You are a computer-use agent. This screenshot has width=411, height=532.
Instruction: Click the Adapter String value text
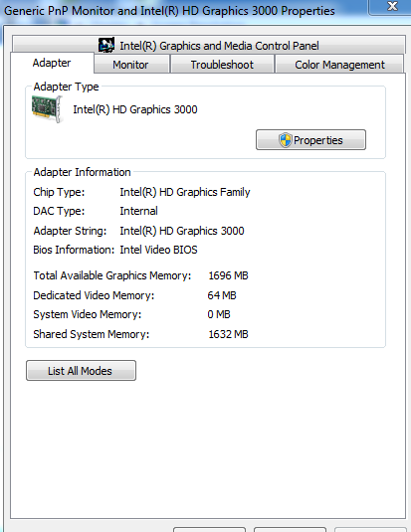(x=182, y=231)
